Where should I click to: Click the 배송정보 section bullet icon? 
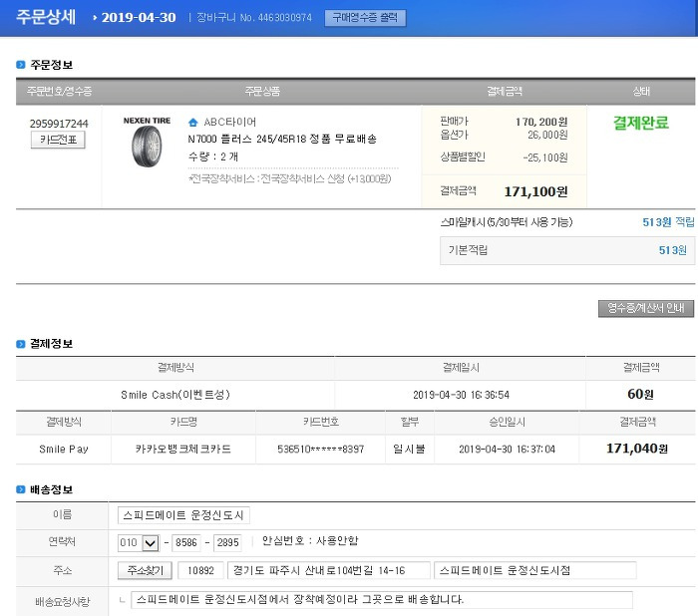[21, 489]
